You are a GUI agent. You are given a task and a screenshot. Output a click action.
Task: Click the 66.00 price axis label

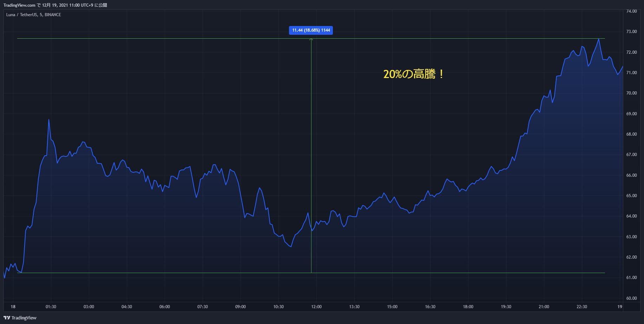point(631,175)
